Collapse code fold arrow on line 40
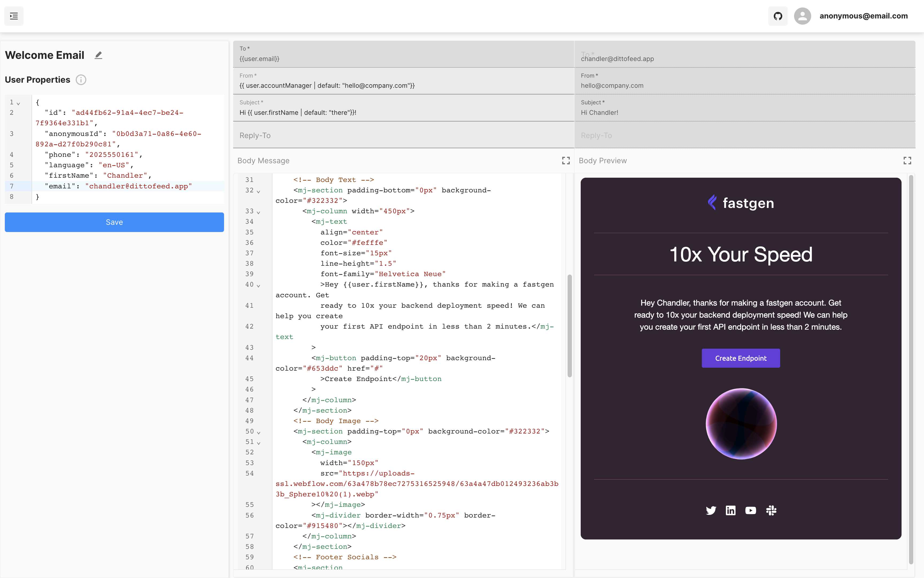This screenshot has width=924, height=578. (x=259, y=286)
